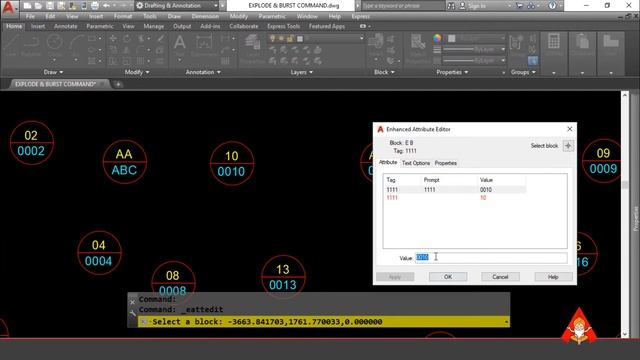The height and width of the screenshot is (360, 640).
Task: Toggle the layer on/off lightbulb icon
Action: click(x=272, y=38)
